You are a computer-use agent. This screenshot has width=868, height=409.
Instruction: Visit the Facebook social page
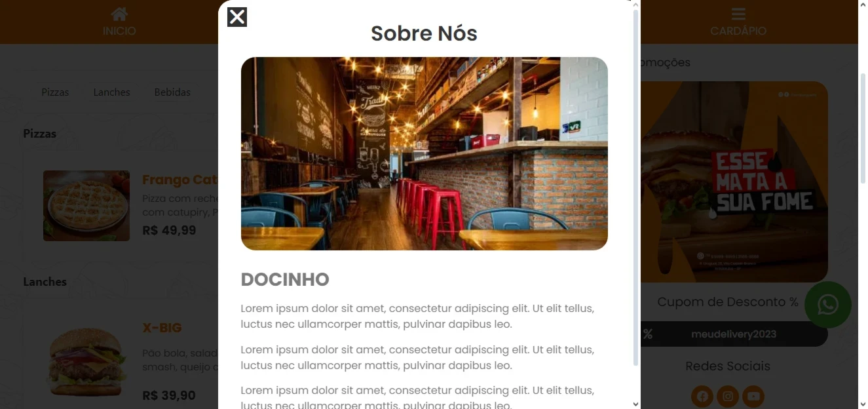pyautogui.click(x=702, y=397)
